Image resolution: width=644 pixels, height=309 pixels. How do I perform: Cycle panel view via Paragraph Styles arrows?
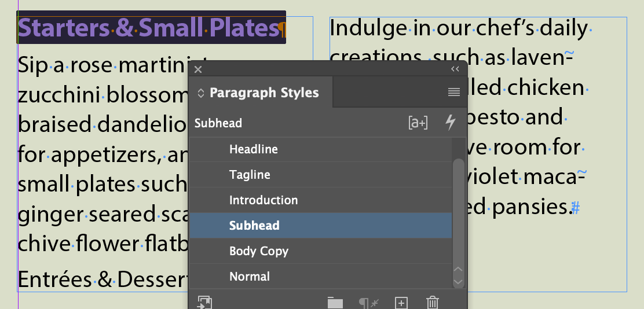pyautogui.click(x=201, y=93)
